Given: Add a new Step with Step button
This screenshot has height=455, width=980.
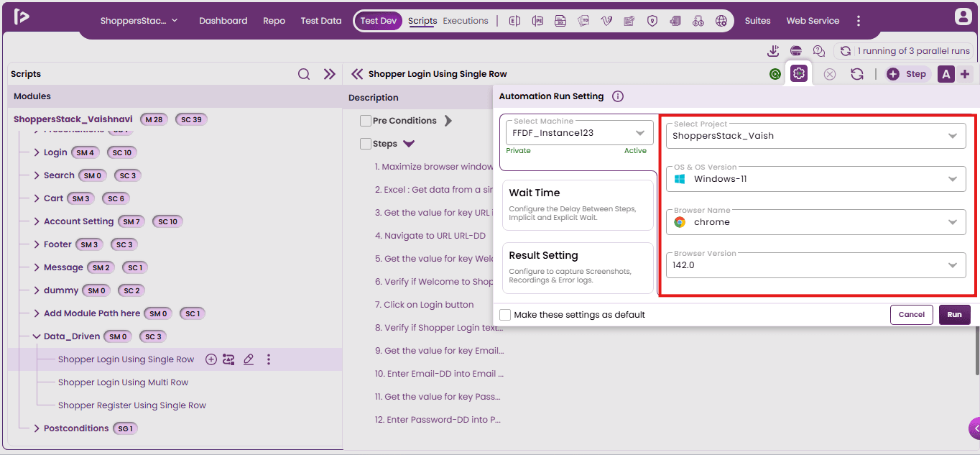Looking at the screenshot, I should point(908,74).
